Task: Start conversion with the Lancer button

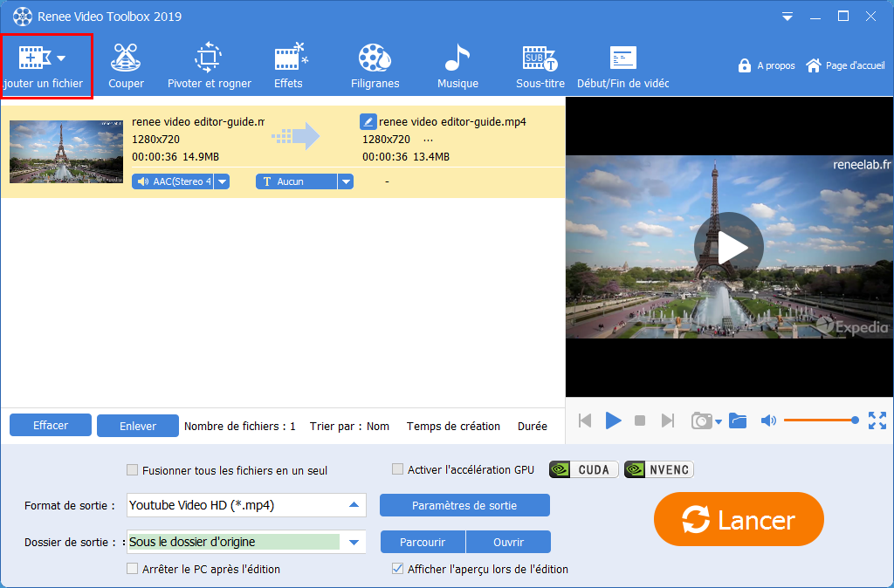Action: [738, 519]
